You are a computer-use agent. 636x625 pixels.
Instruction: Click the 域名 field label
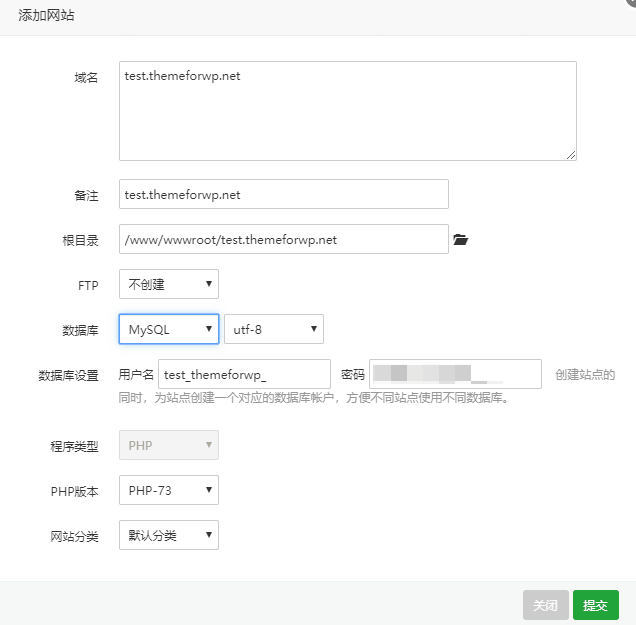(x=86, y=78)
